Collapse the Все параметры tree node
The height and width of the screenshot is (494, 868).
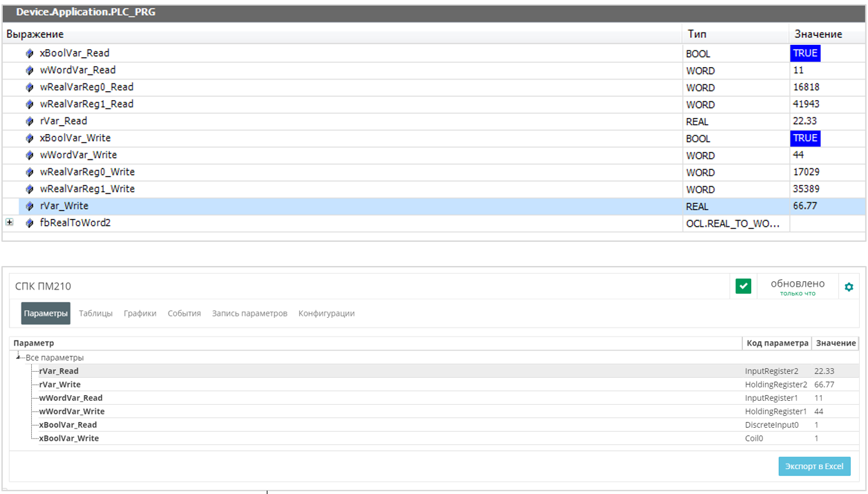tap(19, 356)
